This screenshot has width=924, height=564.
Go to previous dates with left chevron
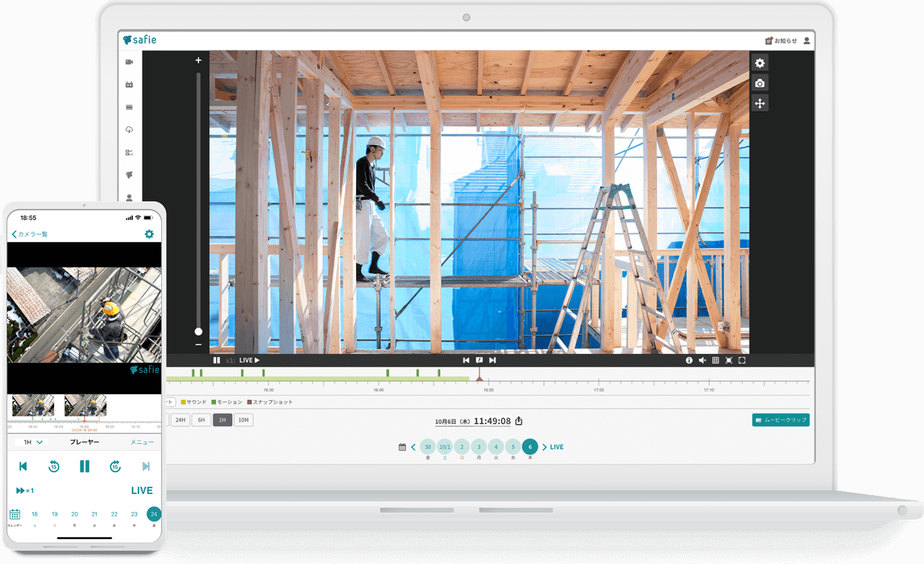click(x=413, y=447)
